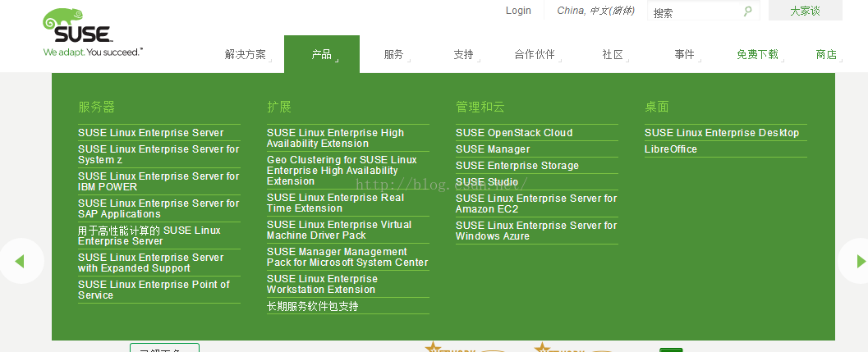
Task: Open the 产品 menu
Action: tap(322, 54)
